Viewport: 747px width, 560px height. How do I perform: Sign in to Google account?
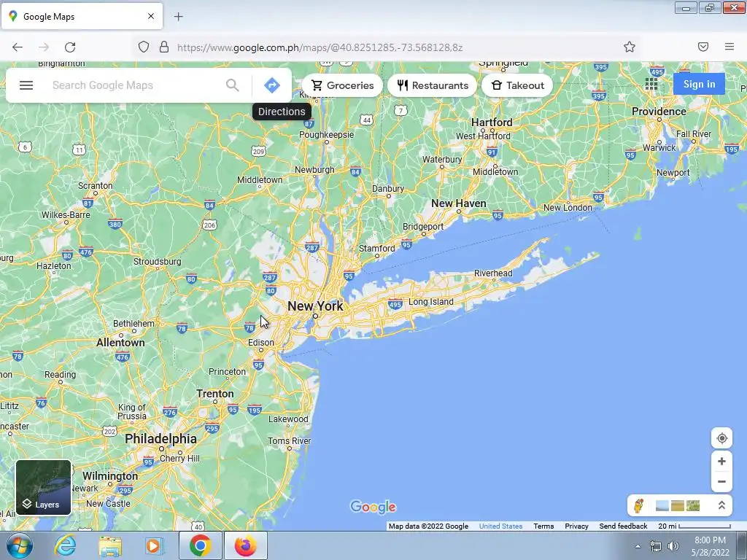699,84
